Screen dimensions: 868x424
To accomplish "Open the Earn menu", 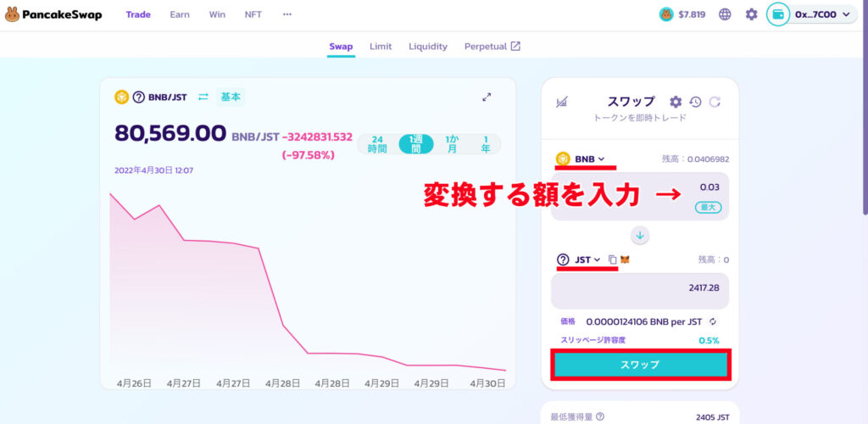I will pos(180,14).
